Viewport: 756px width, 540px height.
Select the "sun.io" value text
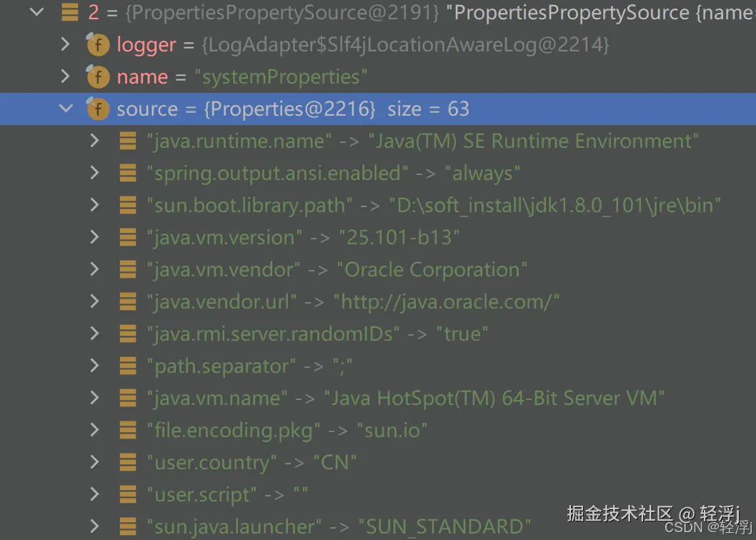coord(392,431)
